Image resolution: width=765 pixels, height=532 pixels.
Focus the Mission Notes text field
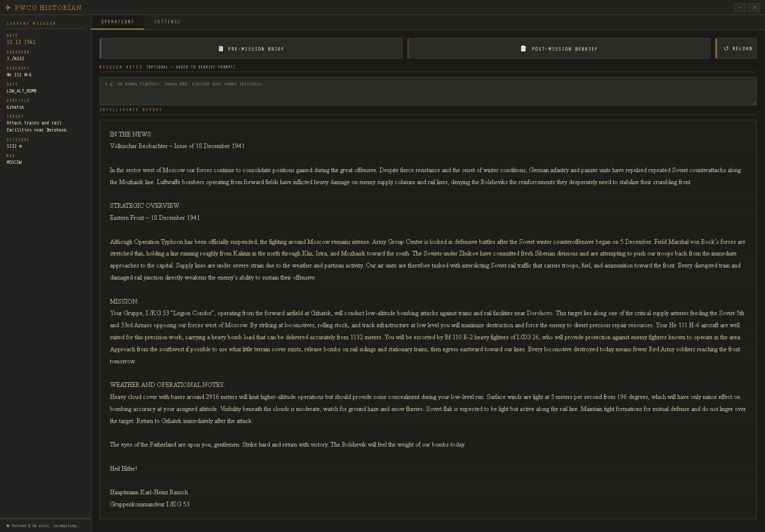(427, 91)
